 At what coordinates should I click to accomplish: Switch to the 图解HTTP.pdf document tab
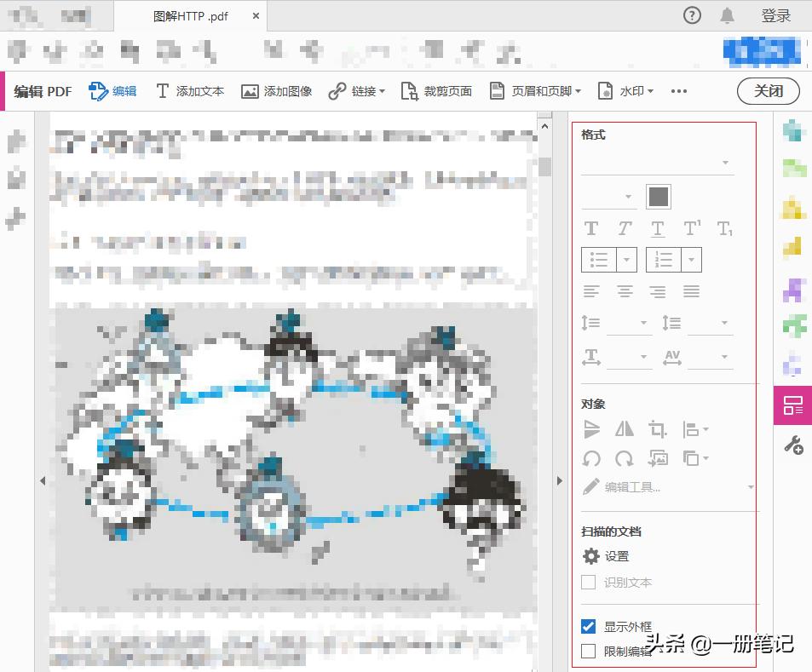click(x=192, y=14)
